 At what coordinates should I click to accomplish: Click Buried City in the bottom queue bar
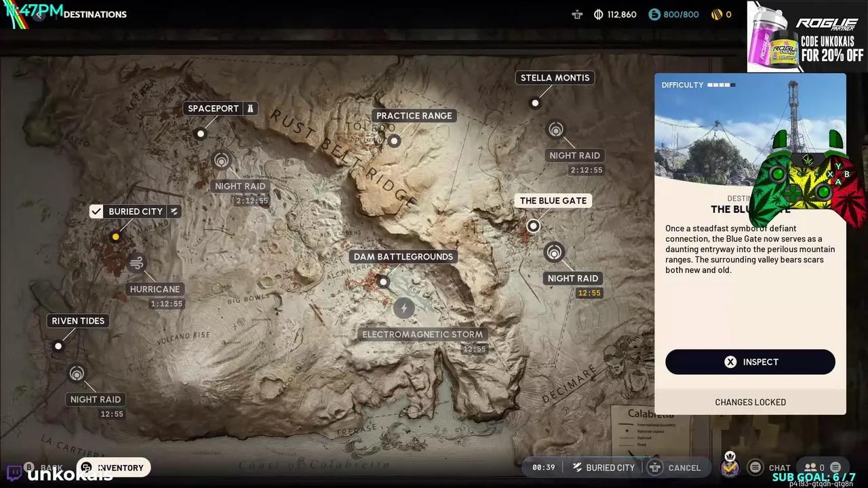click(604, 468)
